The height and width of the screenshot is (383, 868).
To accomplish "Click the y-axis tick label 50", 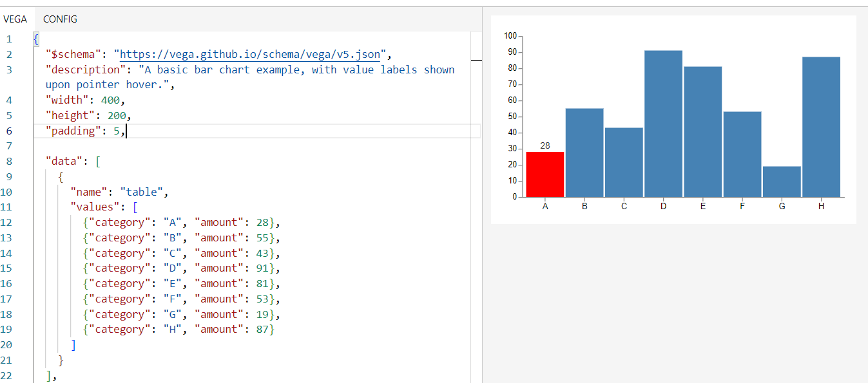I will point(512,117).
